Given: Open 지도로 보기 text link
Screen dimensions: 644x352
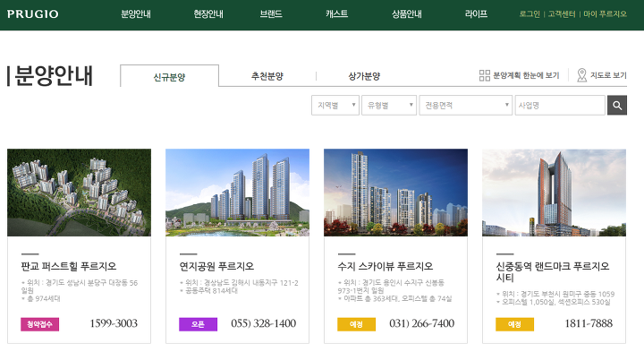Looking at the screenshot, I should (x=609, y=75).
